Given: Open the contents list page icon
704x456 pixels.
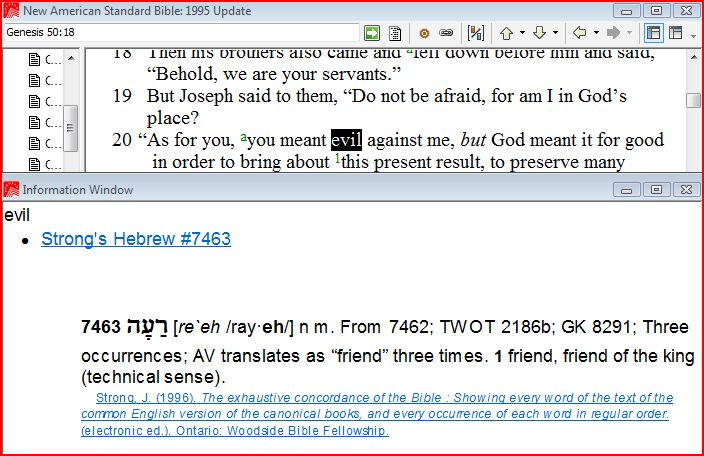Looking at the screenshot, I should coord(395,33).
